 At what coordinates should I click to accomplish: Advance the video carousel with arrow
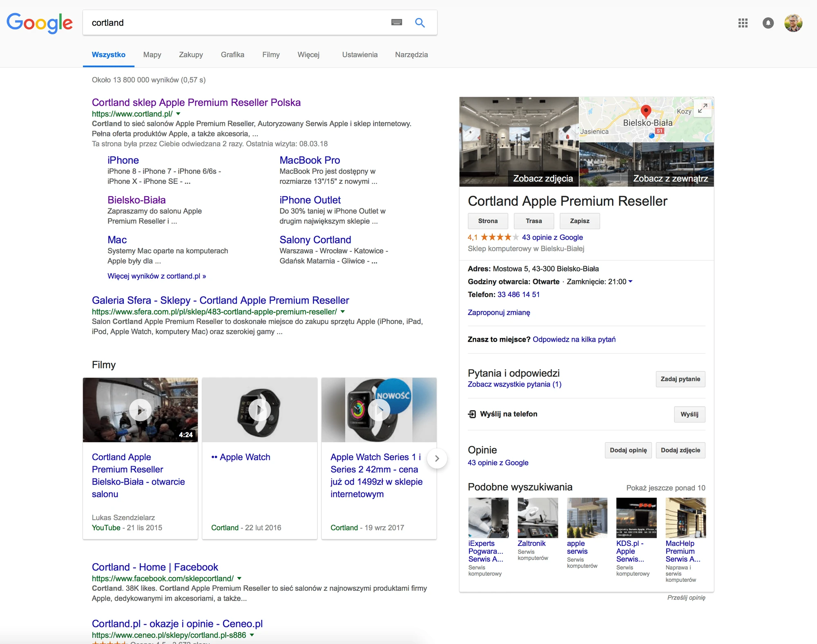437,458
